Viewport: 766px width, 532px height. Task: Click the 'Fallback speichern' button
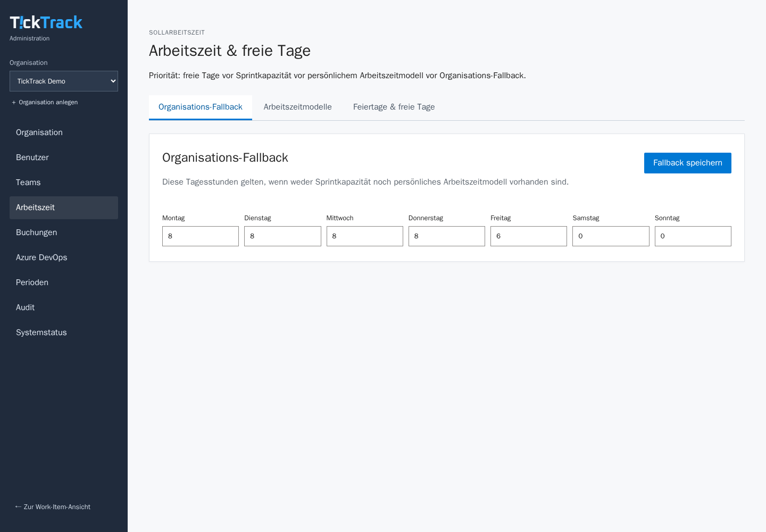688,163
